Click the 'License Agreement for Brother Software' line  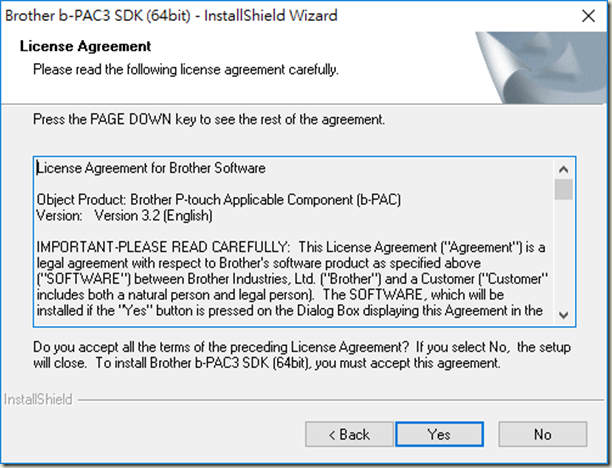151,168
